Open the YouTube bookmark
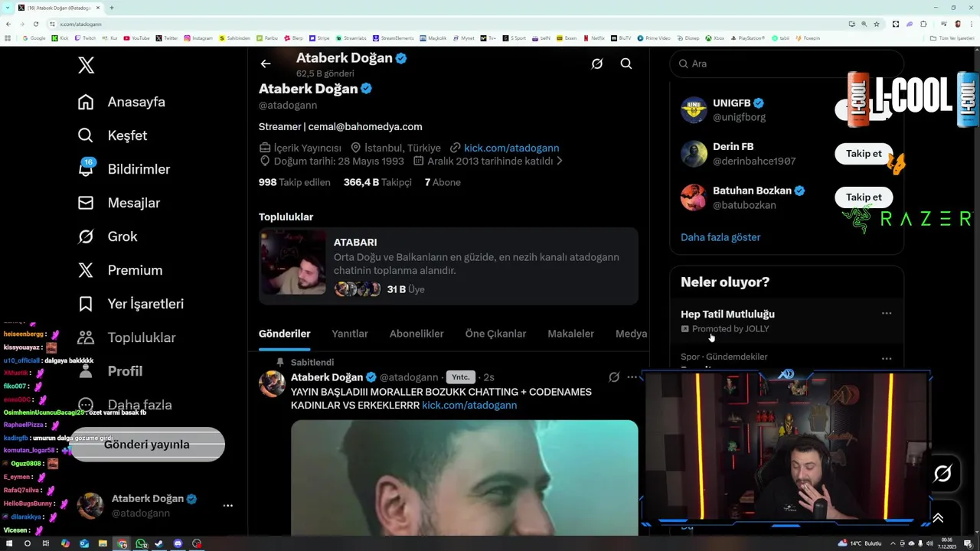Viewport: 980px width, 551px height. coord(137,38)
